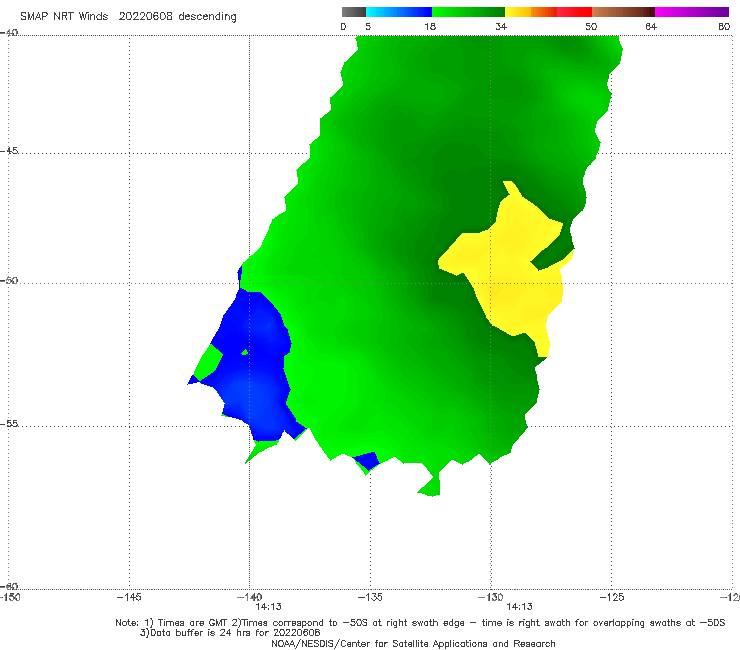This screenshot has width=740, height=650.
Task: Click the latitude label '-50'
Action: click(9, 280)
